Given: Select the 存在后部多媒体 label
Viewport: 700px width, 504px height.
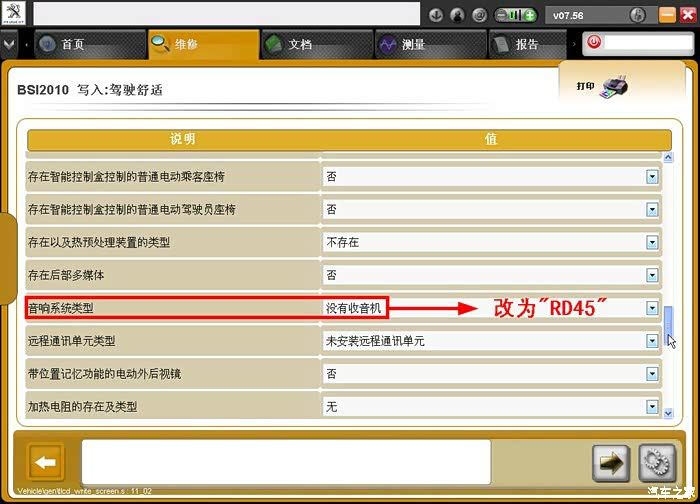Looking at the screenshot, I should click(66, 275).
